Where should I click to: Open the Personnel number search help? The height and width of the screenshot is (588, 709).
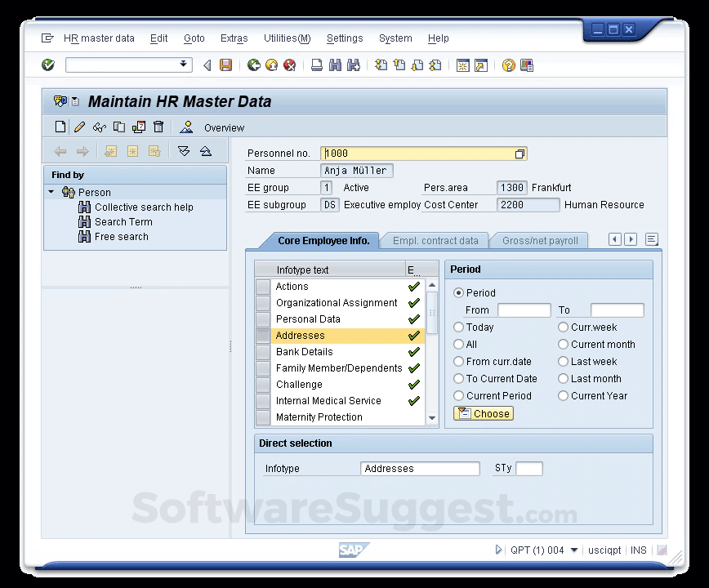[x=520, y=154]
